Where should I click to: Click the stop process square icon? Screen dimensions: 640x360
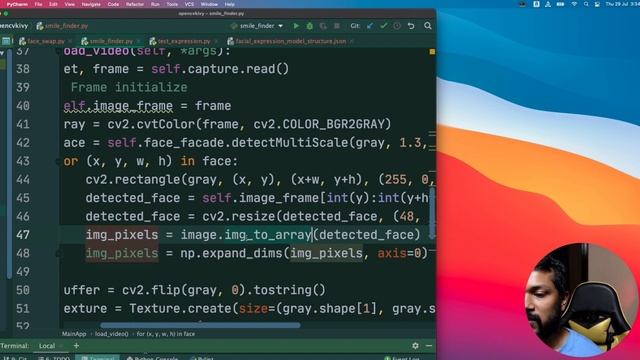[337, 26]
